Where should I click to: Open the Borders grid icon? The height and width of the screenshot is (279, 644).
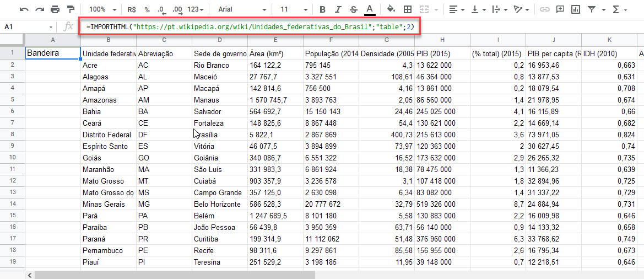coord(408,9)
